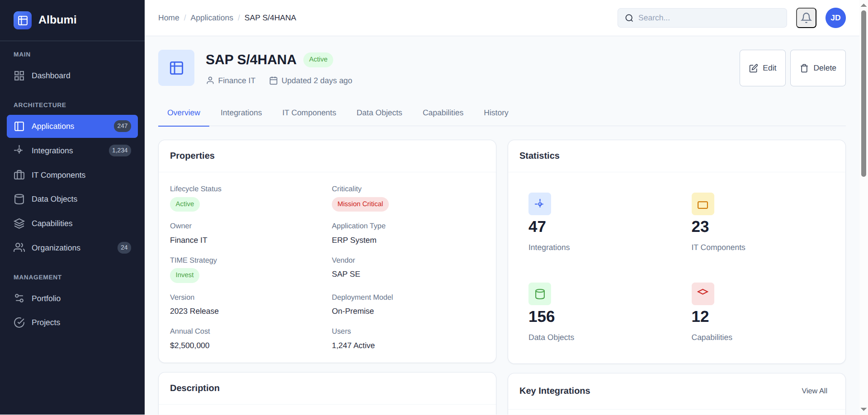Click the Edit button
Image resolution: width=868 pixels, height=415 pixels.
[x=762, y=68]
